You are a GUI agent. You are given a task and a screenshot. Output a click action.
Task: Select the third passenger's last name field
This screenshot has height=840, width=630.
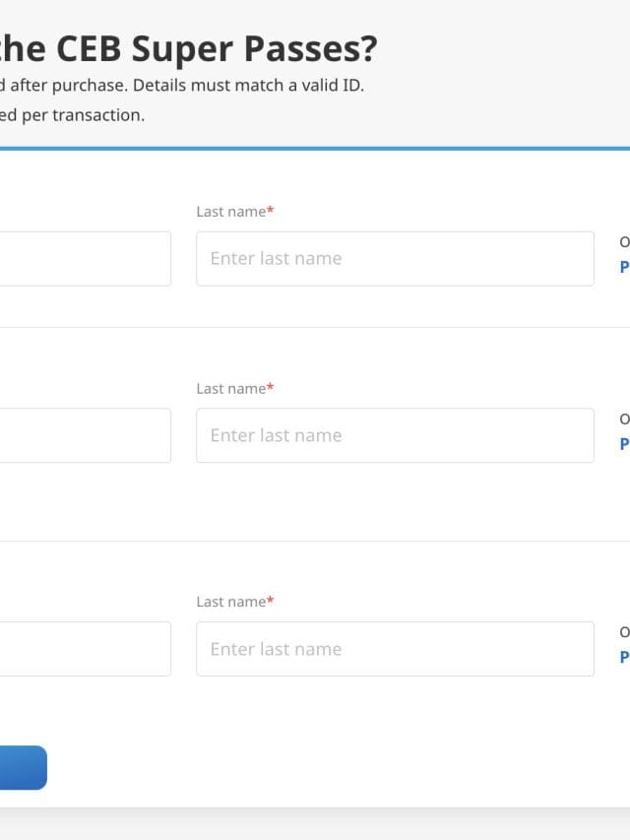[395, 649]
